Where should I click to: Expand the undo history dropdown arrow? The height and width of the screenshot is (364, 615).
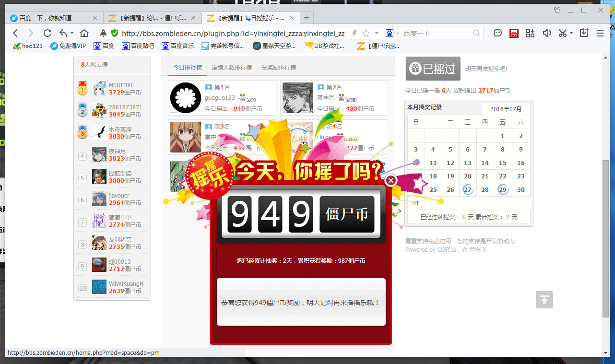[x=72, y=33]
